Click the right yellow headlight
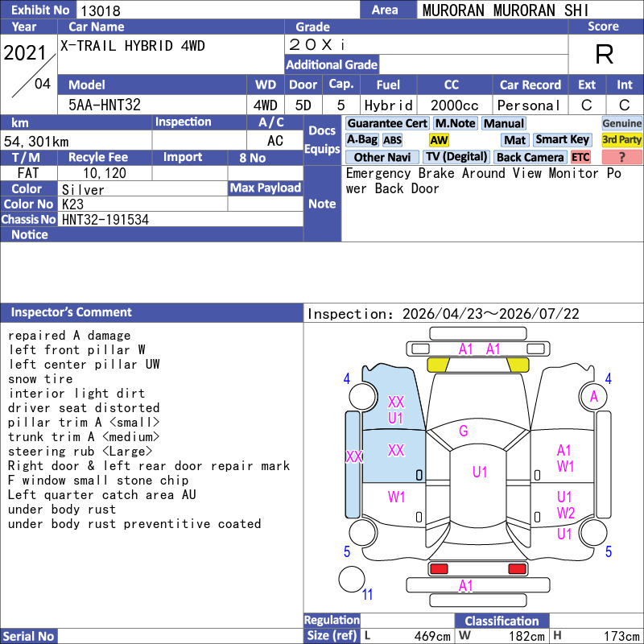Screen dimensions: 644x644 click(x=518, y=365)
